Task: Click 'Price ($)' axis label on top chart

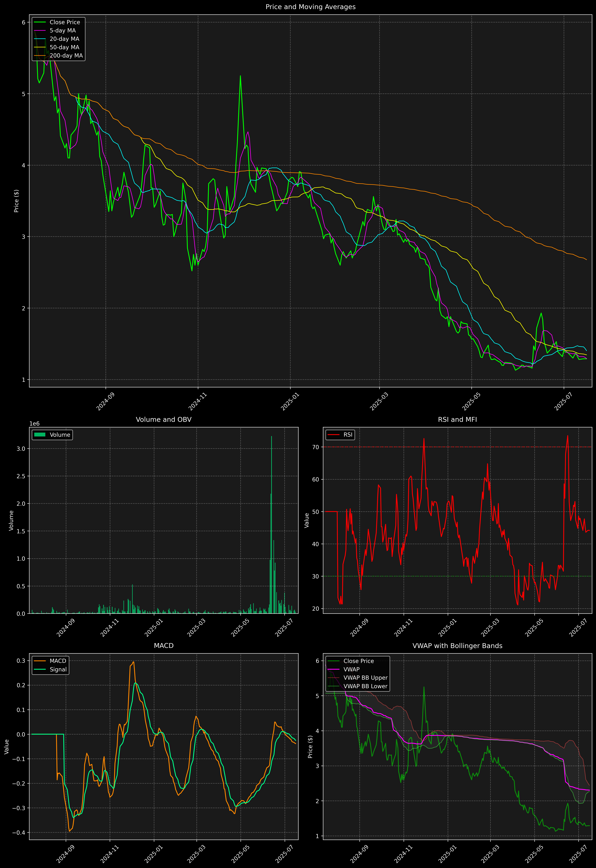Action: 16,201
